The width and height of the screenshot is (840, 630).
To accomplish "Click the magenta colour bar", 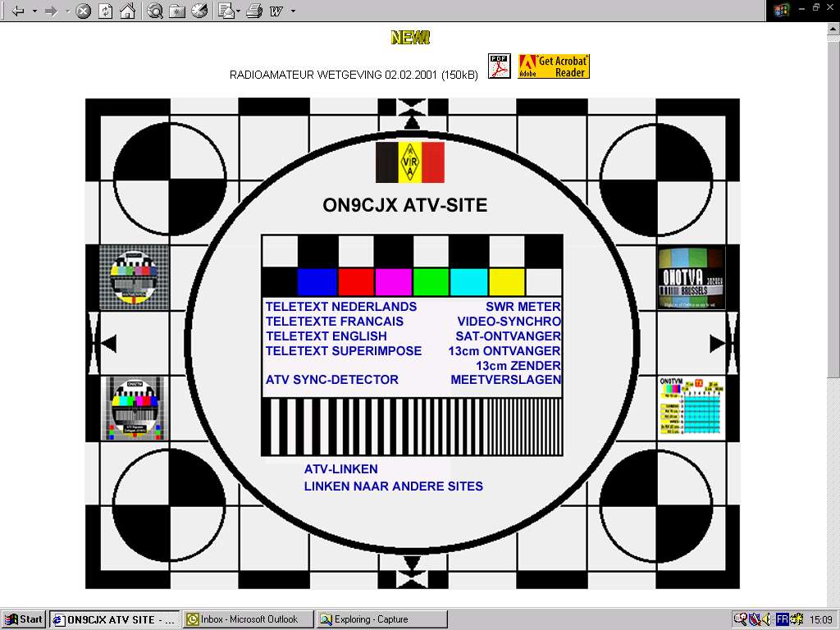I will 394,282.
